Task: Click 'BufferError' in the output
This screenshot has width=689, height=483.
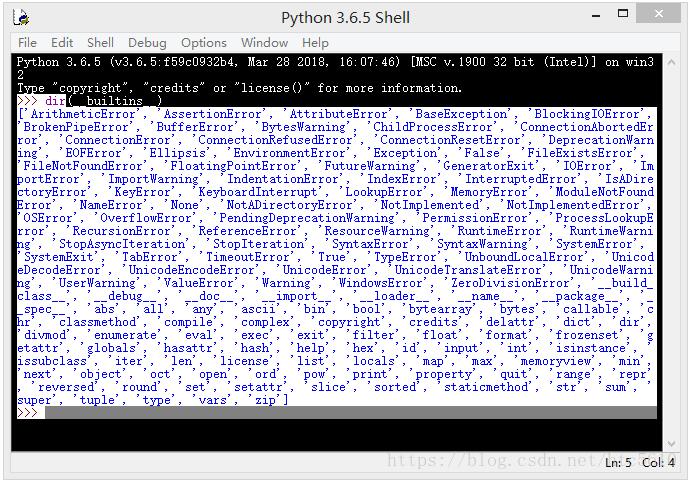Action: [195, 127]
